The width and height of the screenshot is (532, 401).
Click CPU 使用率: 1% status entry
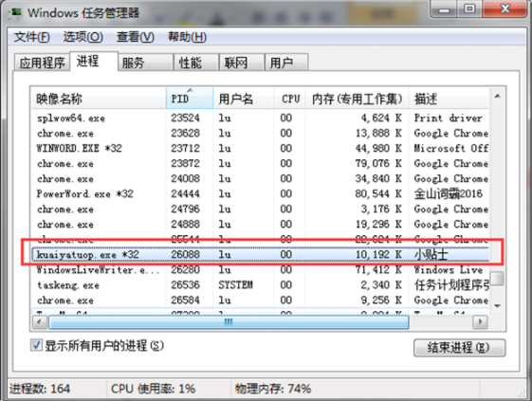(x=153, y=389)
